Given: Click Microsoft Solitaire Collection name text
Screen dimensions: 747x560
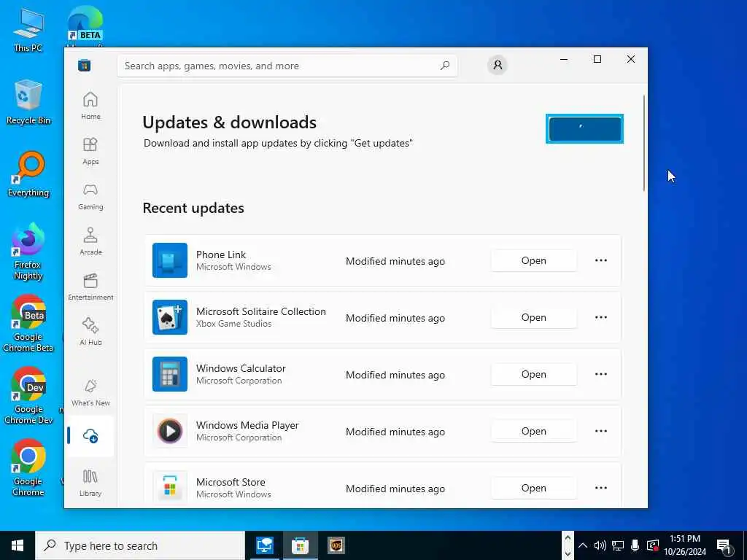Looking at the screenshot, I should coord(261,311).
